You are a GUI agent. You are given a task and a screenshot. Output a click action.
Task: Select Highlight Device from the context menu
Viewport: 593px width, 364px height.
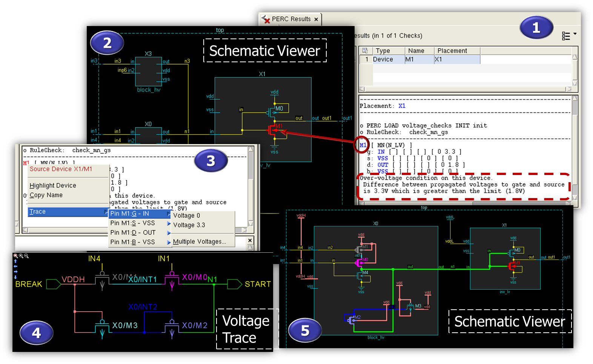[53, 186]
